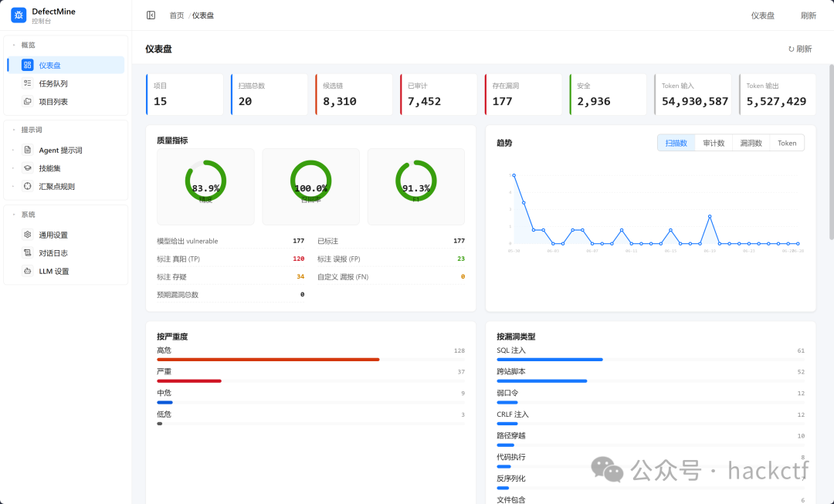Image resolution: width=834 pixels, height=504 pixels.
Task: Click the Agent 提示词 document icon
Action: [28, 150]
